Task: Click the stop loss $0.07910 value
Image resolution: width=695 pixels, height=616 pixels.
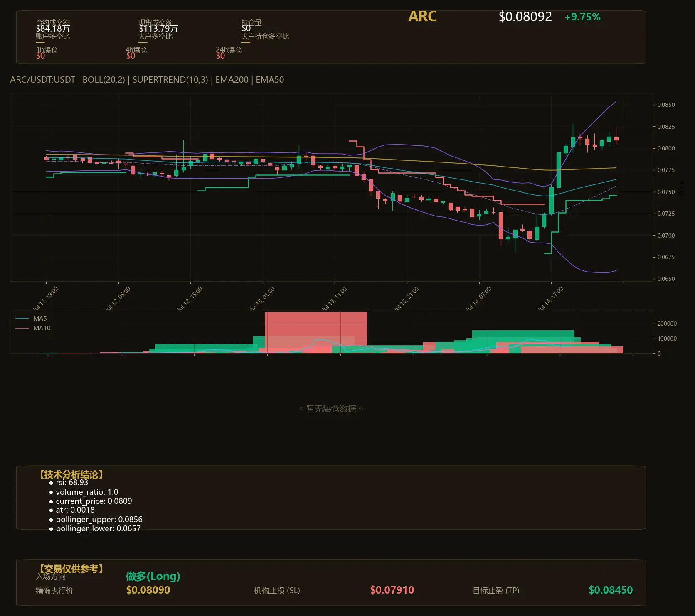Action: 392,590
